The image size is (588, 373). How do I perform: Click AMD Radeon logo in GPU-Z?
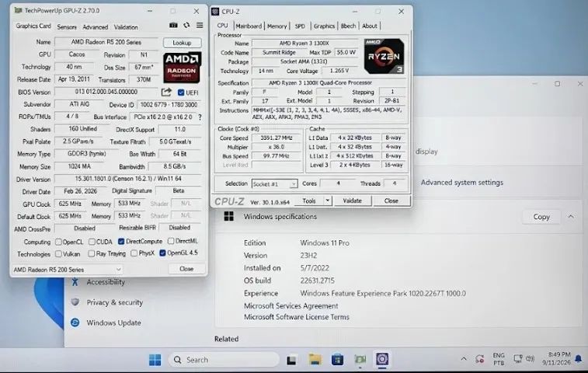point(182,67)
